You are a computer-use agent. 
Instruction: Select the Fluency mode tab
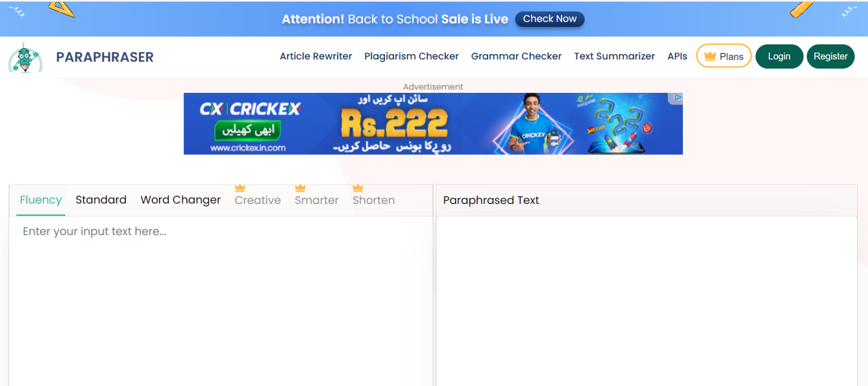pyautogui.click(x=41, y=200)
